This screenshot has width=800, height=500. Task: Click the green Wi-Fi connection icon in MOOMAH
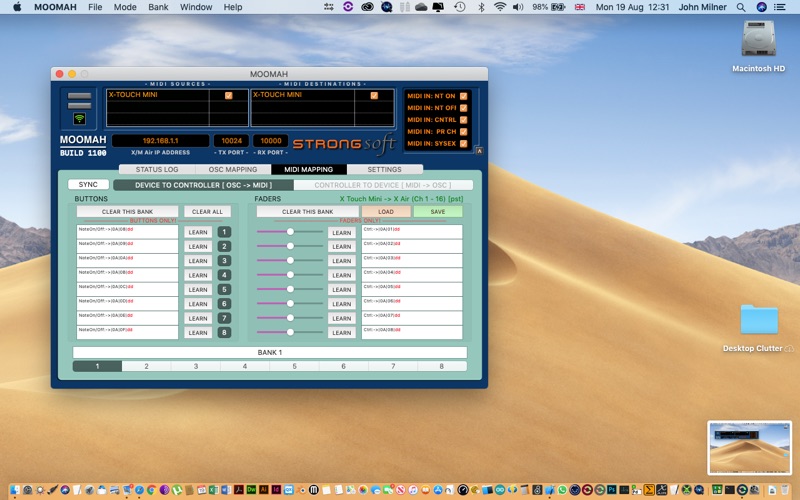(80, 118)
